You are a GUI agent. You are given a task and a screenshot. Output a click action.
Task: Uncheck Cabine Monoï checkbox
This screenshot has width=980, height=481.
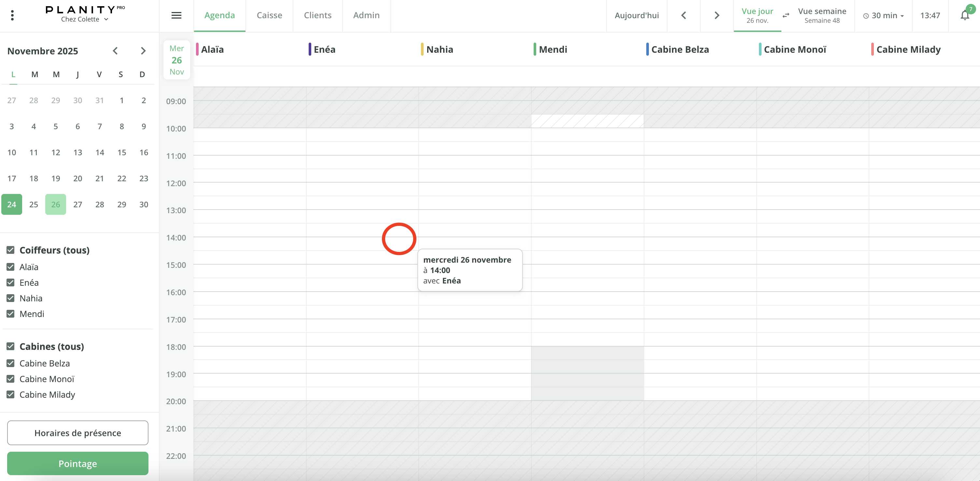click(11, 379)
